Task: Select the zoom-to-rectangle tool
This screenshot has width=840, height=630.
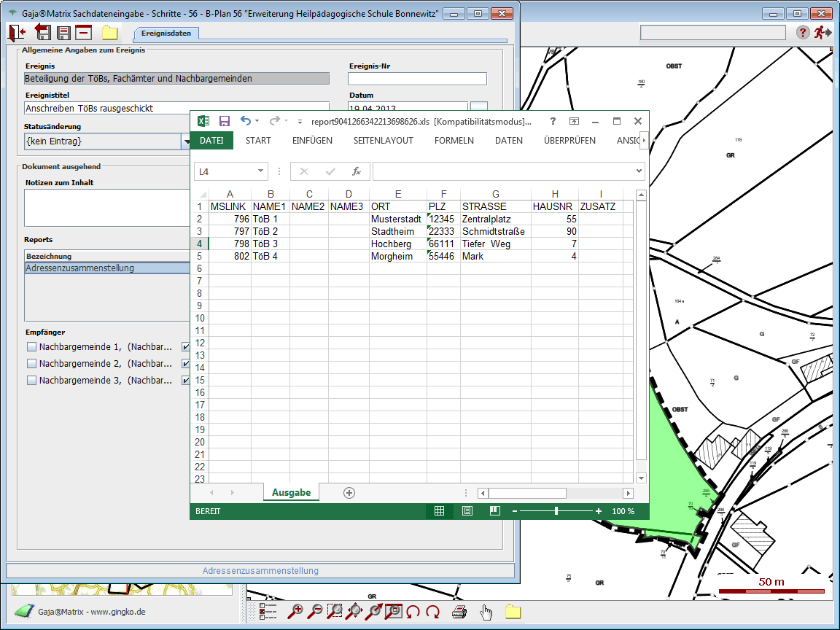Action: tap(335, 612)
